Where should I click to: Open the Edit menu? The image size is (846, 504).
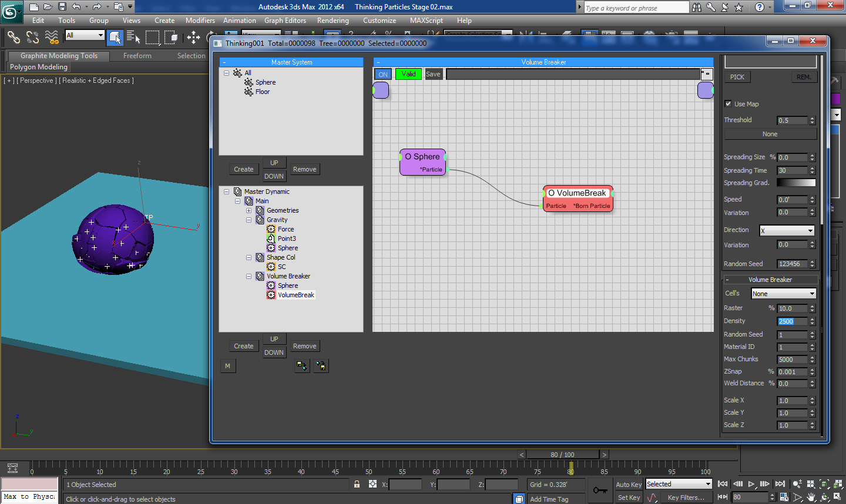click(38, 20)
